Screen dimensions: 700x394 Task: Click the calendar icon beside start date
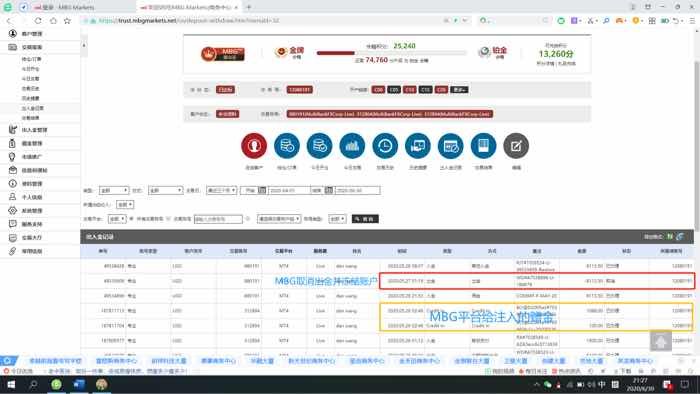click(x=262, y=190)
